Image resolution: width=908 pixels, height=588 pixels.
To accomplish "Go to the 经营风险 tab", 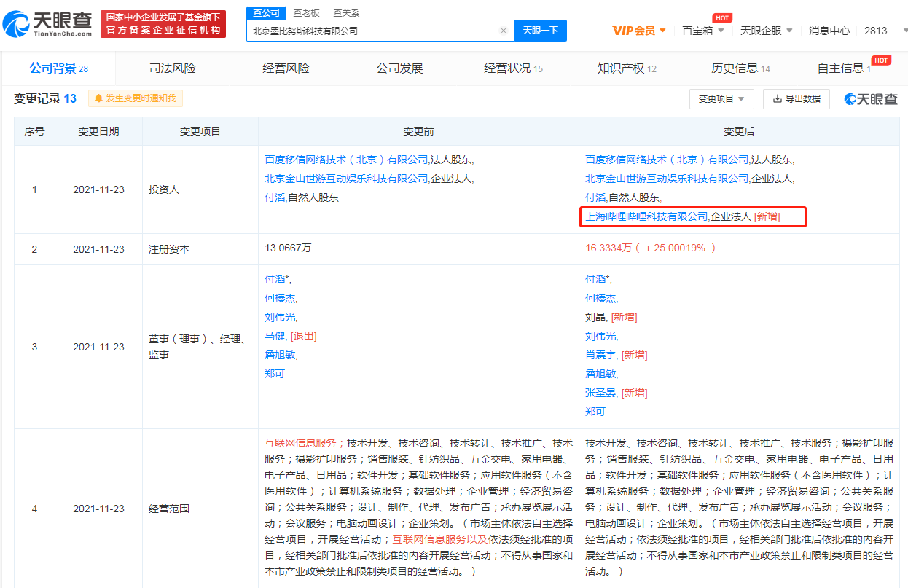I will pyautogui.click(x=286, y=68).
